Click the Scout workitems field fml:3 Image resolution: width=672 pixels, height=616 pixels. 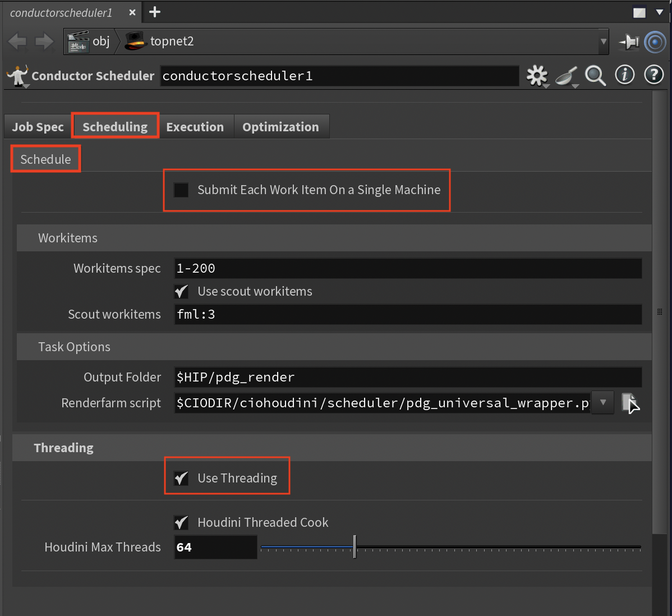[408, 315]
